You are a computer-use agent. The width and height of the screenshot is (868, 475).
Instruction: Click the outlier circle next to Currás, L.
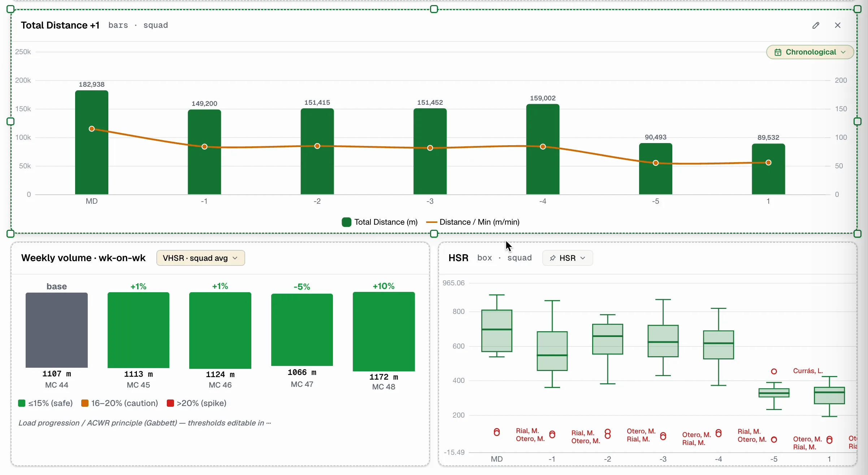pyautogui.click(x=774, y=371)
